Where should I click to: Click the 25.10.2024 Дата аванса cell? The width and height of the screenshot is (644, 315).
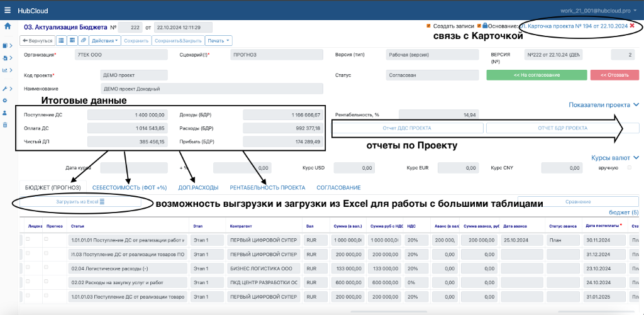(x=522, y=240)
